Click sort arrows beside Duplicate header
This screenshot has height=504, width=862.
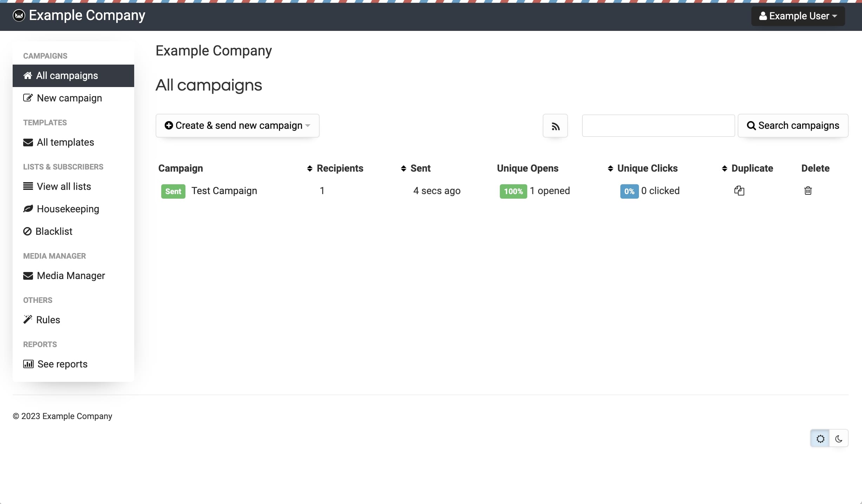click(x=725, y=169)
